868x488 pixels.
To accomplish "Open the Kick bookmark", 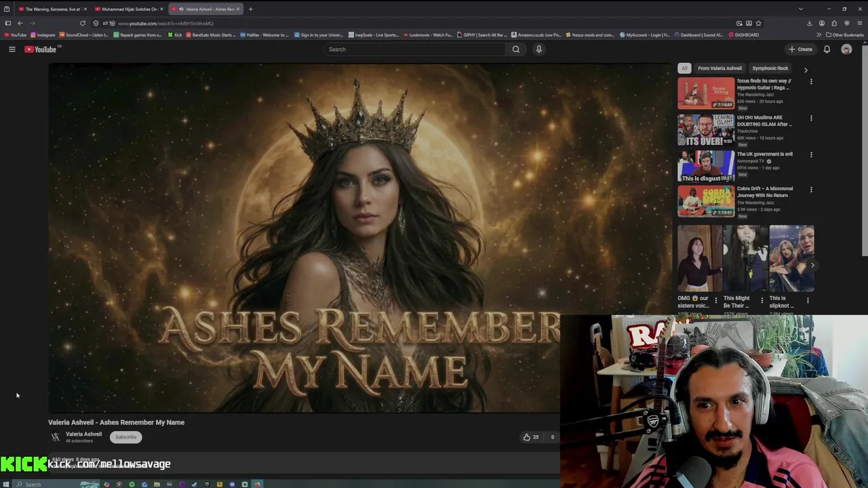I will pyautogui.click(x=175, y=35).
